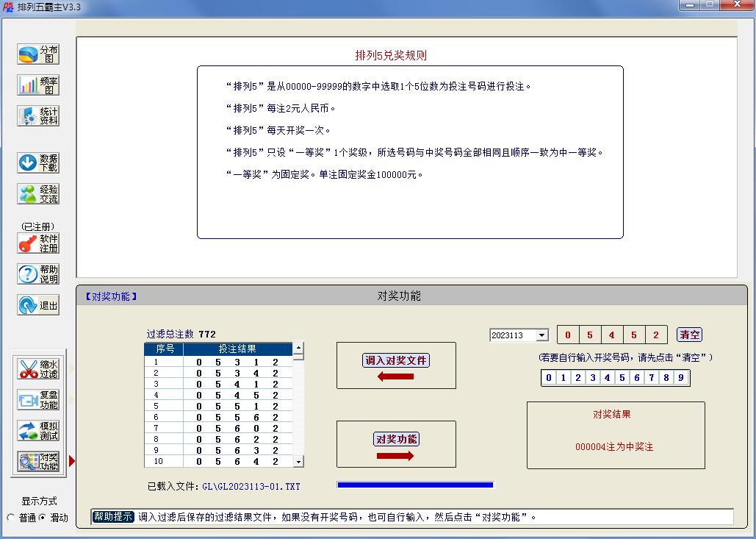The image size is (756, 539).
Task: Click the 清空 clear button
Action: 689,334
